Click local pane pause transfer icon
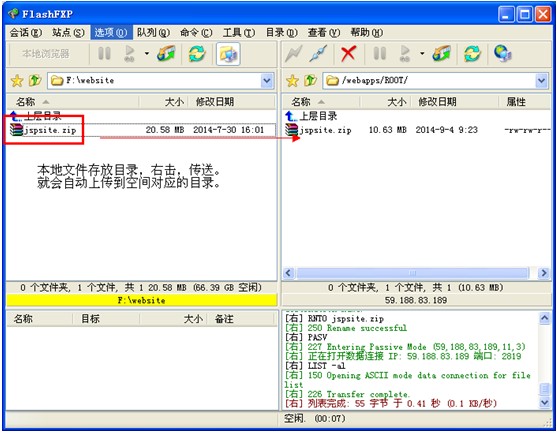The height and width of the screenshot is (433, 557). coord(104,54)
